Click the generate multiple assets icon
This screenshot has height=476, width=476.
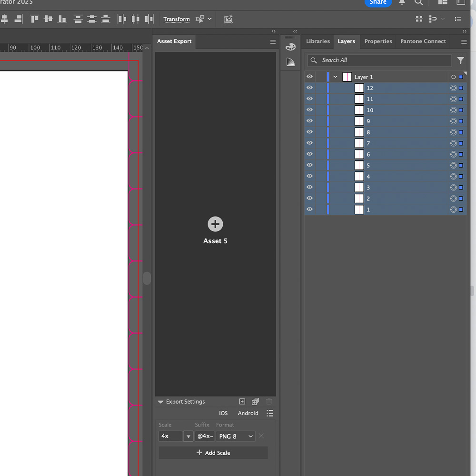(255, 401)
